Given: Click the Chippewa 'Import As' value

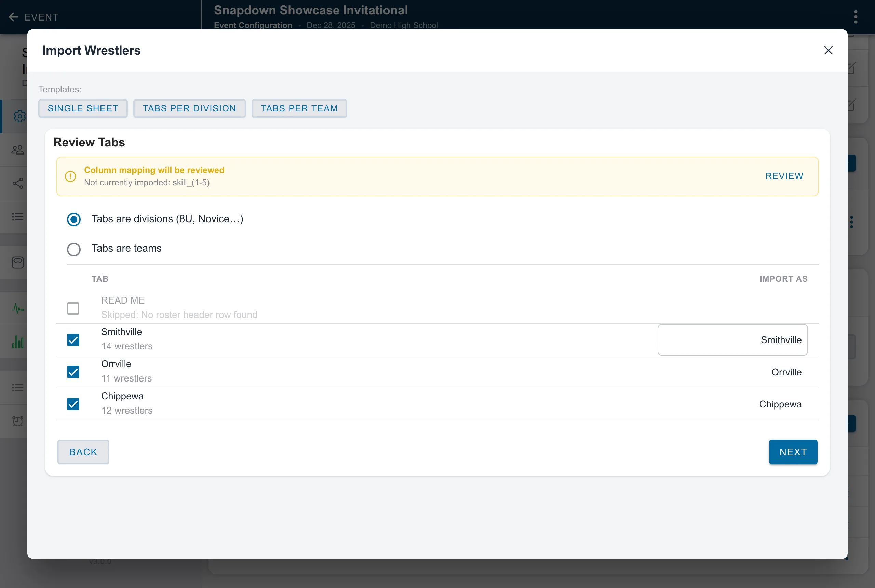Looking at the screenshot, I should click(x=780, y=404).
